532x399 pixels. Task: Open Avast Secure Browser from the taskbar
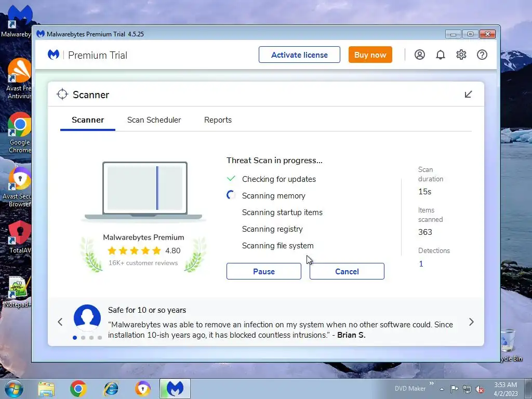click(x=143, y=389)
